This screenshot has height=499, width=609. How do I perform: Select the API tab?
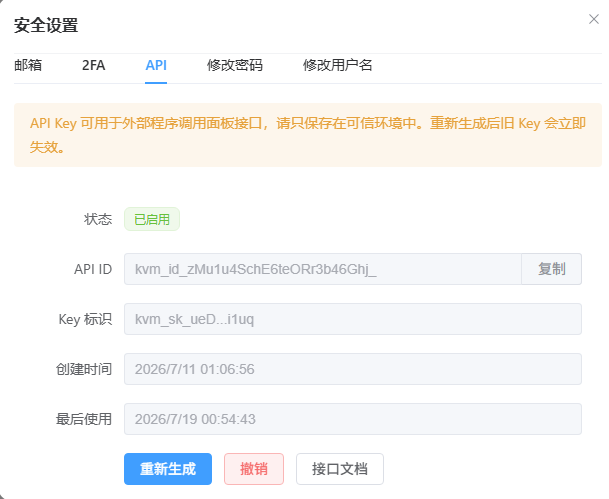(156, 65)
